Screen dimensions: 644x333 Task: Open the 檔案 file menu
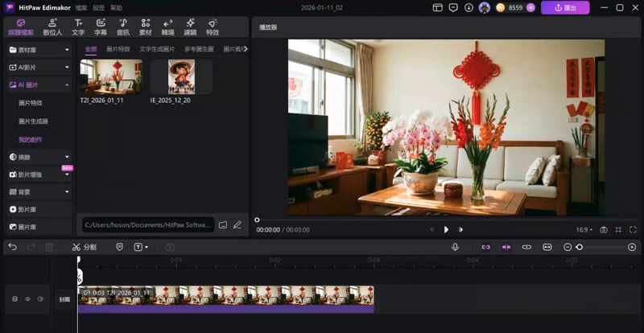(x=81, y=8)
